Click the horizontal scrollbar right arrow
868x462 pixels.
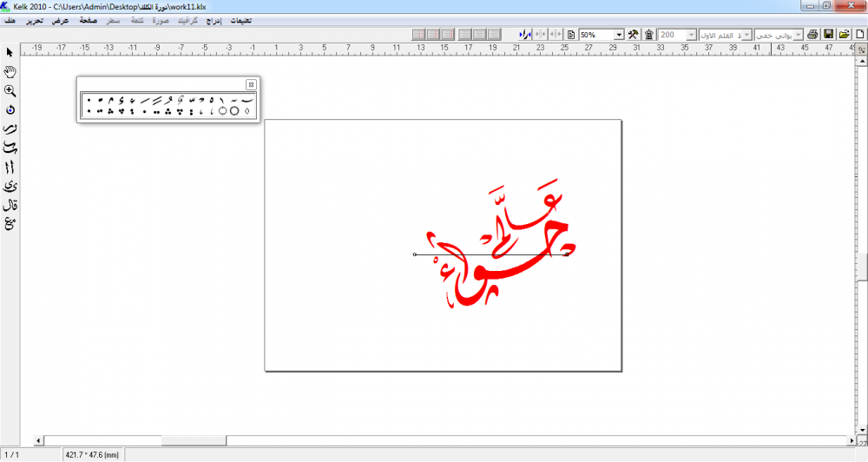850,440
